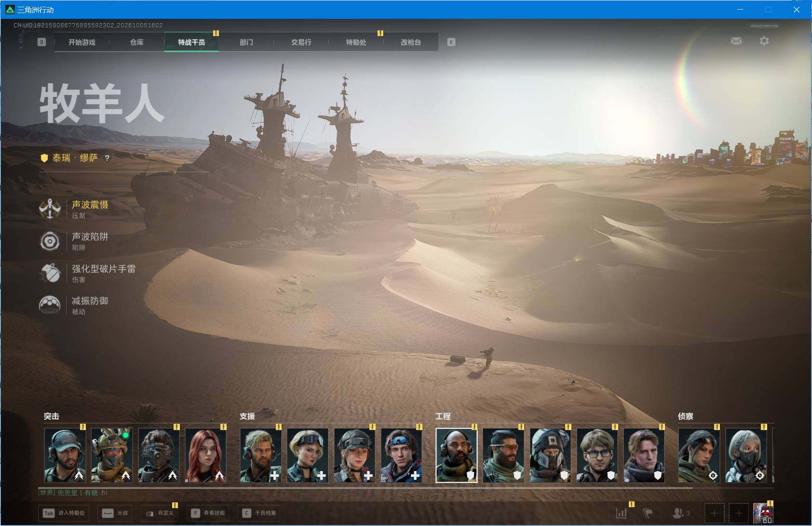
Task: Choose the 突击 operator wearing a gas mask
Action: tap(159, 455)
